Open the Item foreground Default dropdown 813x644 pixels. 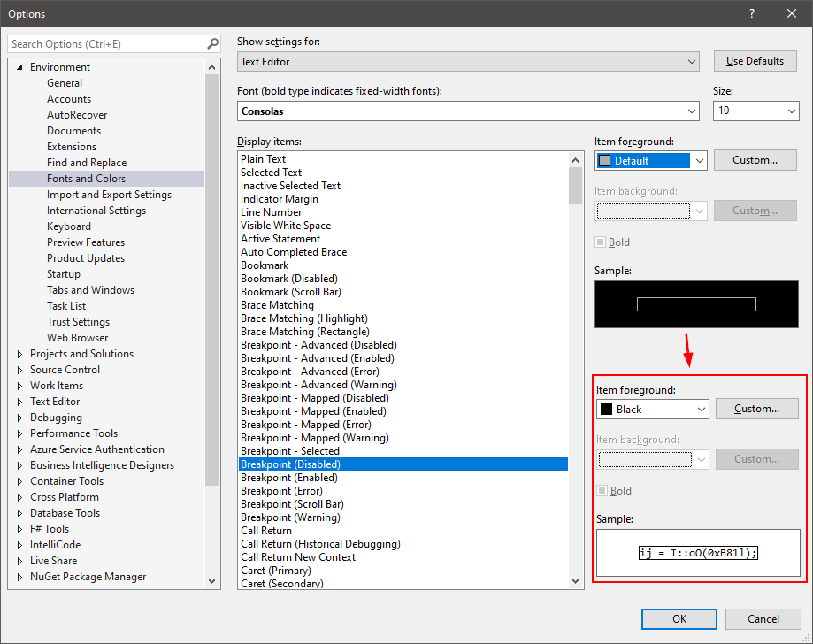(651, 161)
